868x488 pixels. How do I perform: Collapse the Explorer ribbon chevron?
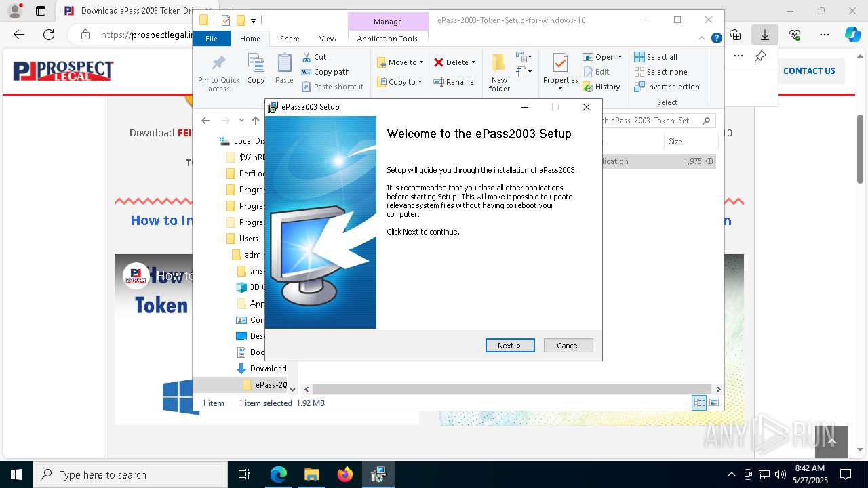[703, 39]
